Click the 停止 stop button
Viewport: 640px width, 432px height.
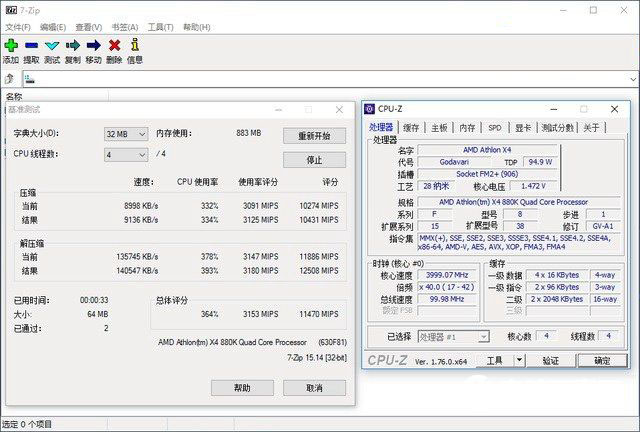314,160
